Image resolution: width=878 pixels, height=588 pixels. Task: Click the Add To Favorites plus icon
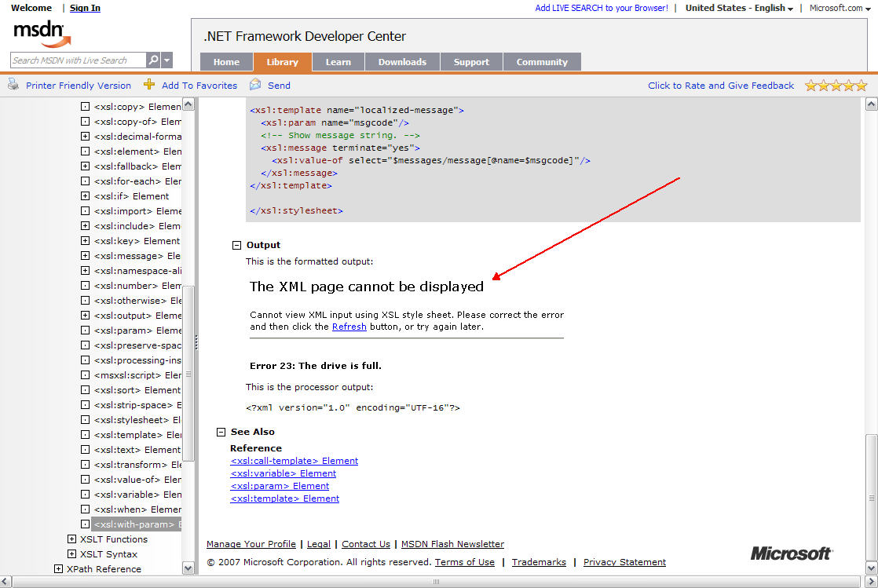(148, 85)
